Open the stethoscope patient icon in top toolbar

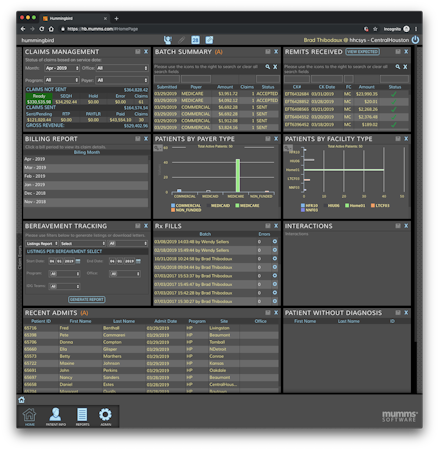tap(168, 40)
